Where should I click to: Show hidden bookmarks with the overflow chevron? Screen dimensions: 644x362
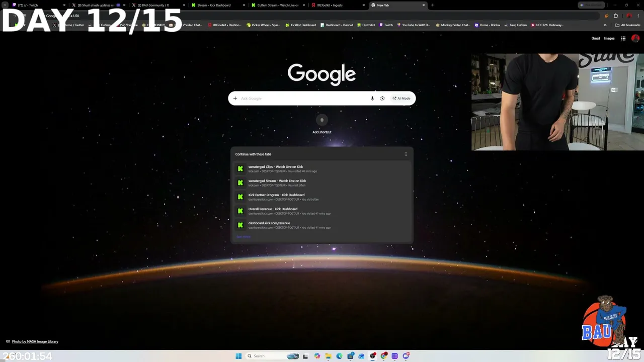click(605, 25)
